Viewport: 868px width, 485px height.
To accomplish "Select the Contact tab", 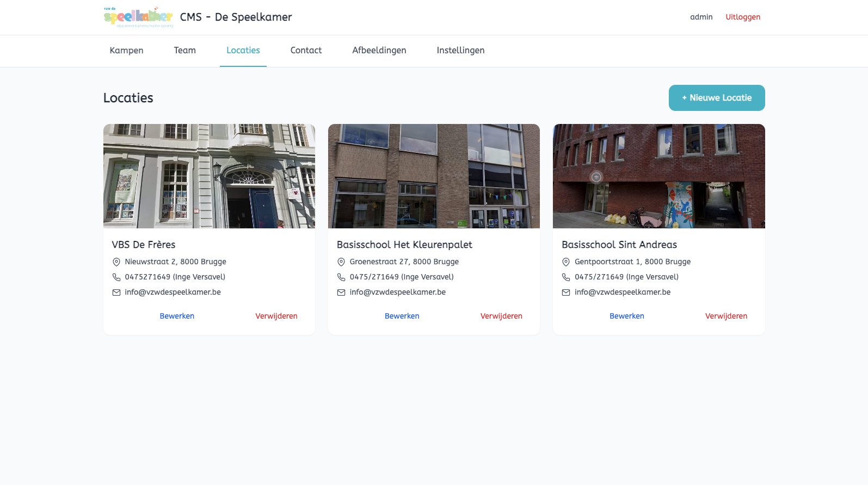I will (x=306, y=51).
